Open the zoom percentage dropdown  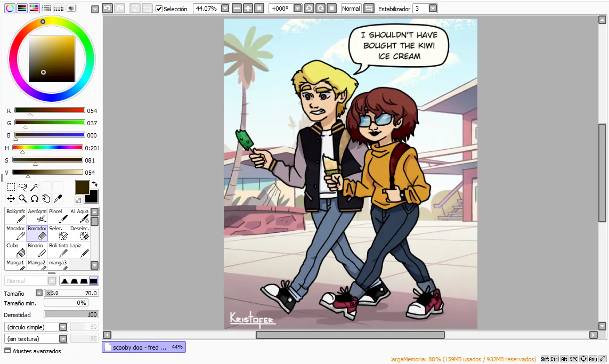(x=225, y=9)
